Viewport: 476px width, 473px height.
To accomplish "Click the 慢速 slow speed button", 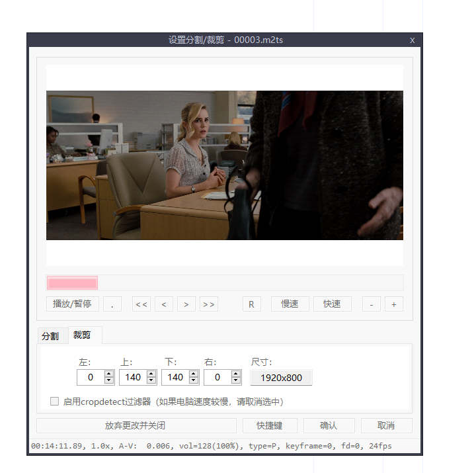I will [x=290, y=304].
